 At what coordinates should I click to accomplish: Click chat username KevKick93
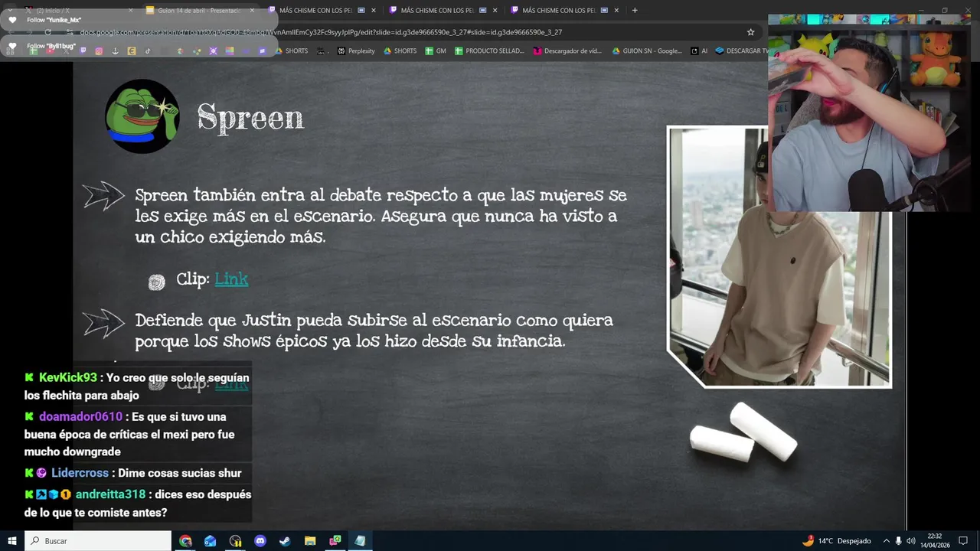pyautogui.click(x=68, y=377)
